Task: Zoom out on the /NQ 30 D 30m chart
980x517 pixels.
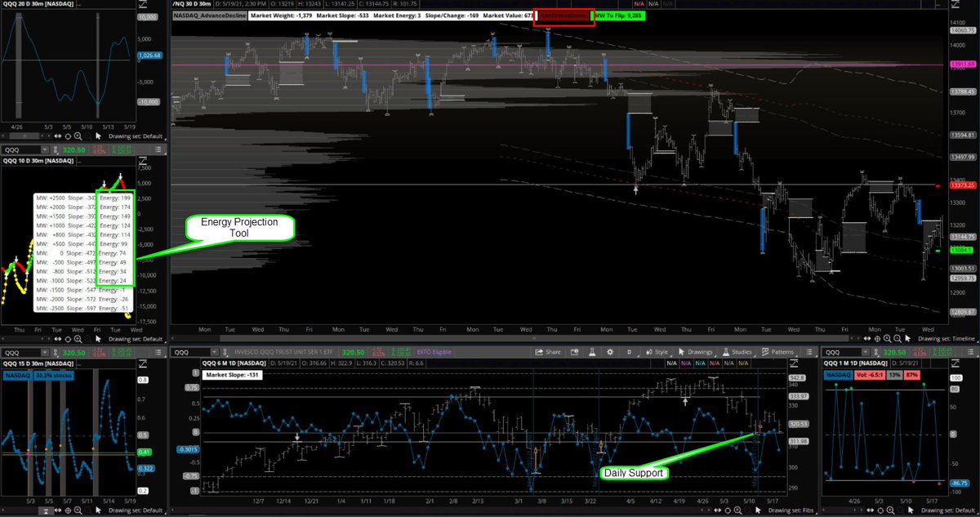Action: tap(897, 338)
